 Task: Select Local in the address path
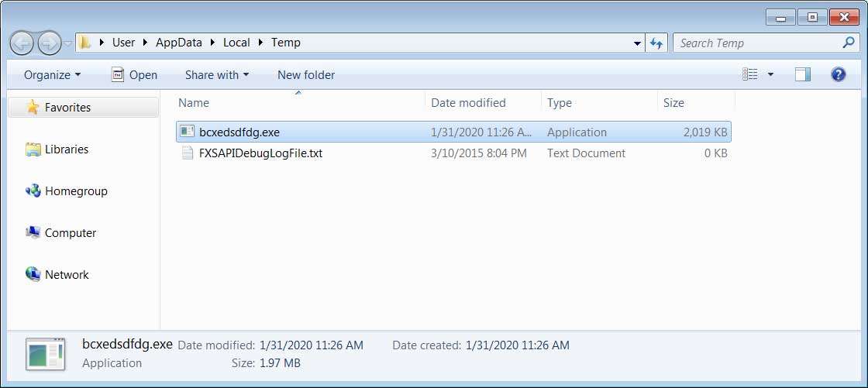[236, 43]
